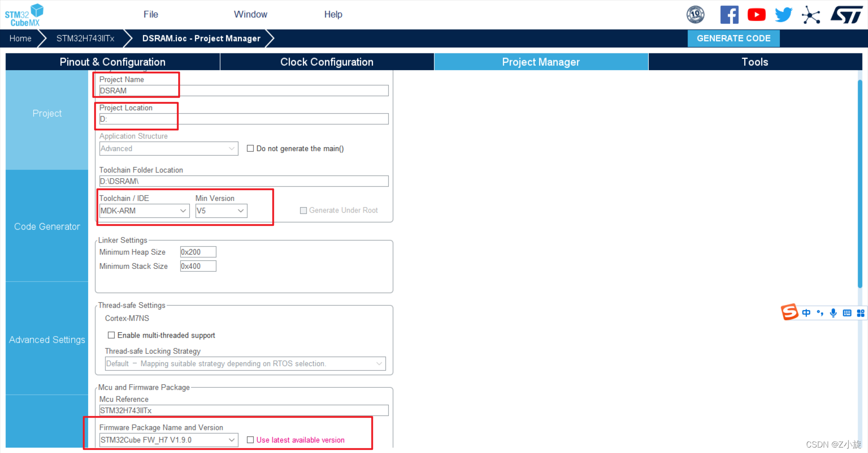The image size is (868, 453).
Task: Click the Sogou input method S icon
Action: 789,312
